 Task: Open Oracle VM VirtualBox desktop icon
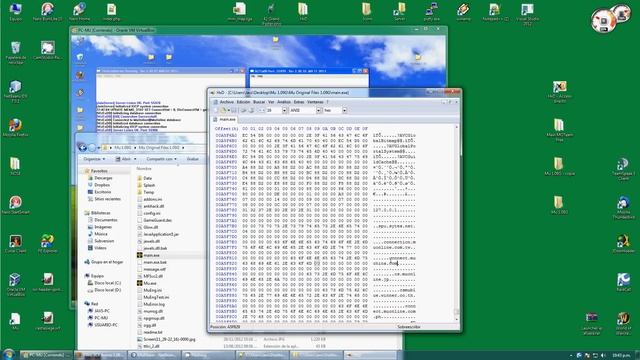16,284
